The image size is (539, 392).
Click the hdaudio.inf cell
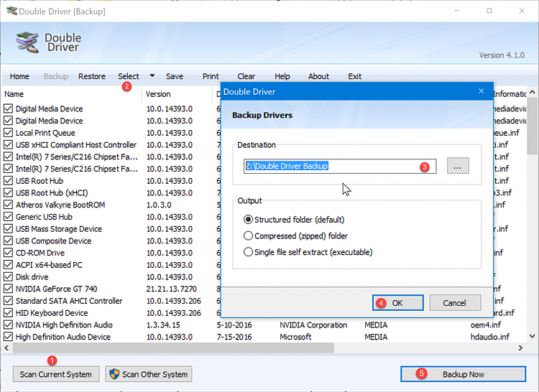(490, 337)
